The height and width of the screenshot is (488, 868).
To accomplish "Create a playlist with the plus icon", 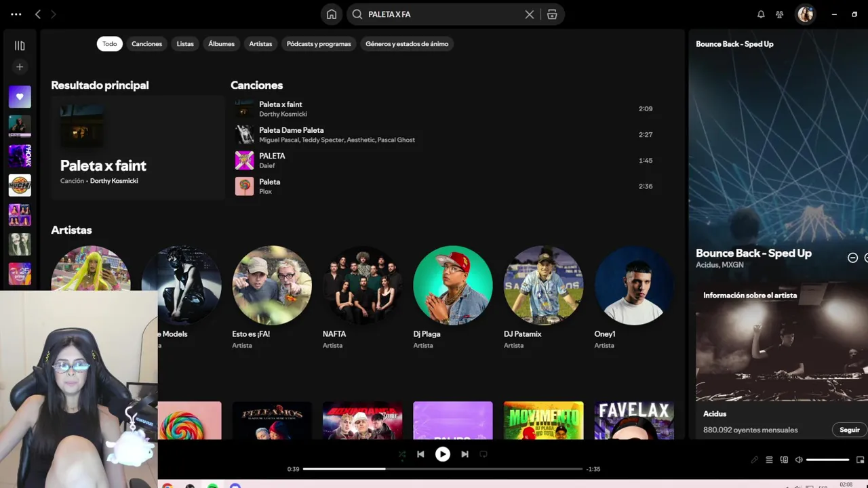I will pos(20,67).
